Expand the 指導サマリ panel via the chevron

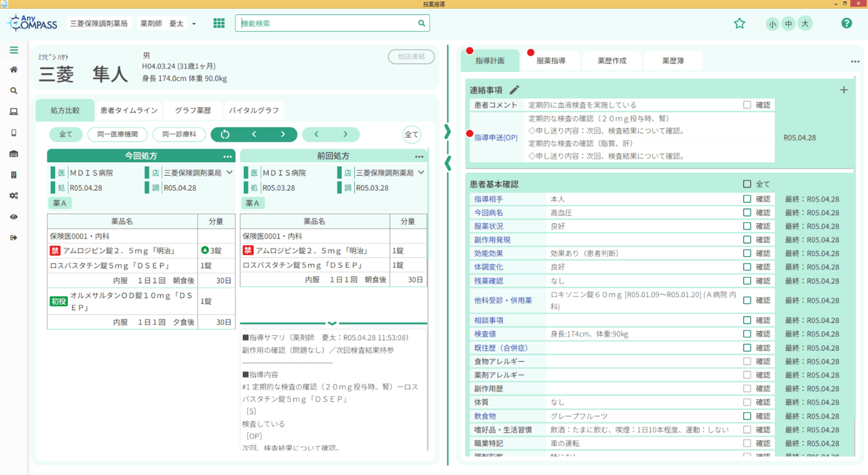333,323
